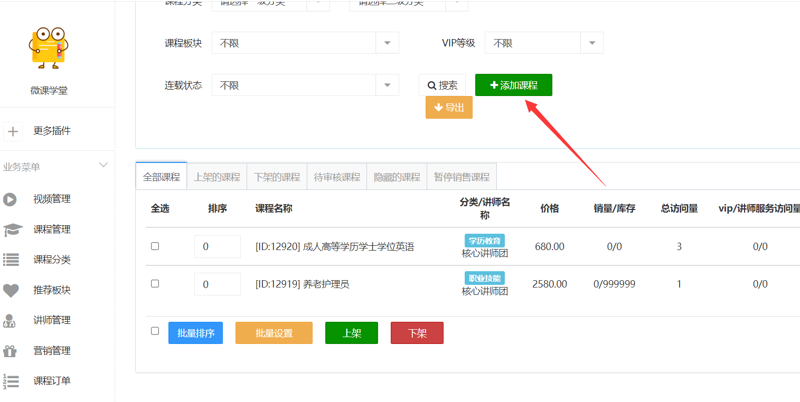800x402 pixels.
Task: Click the 职业技能 category tag
Action: click(x=485, y=278)
